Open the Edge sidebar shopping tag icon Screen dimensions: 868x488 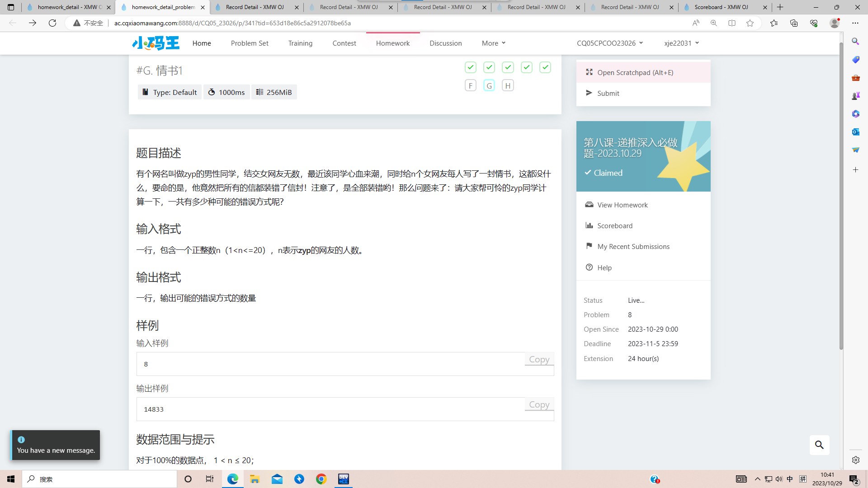[855, 60]
